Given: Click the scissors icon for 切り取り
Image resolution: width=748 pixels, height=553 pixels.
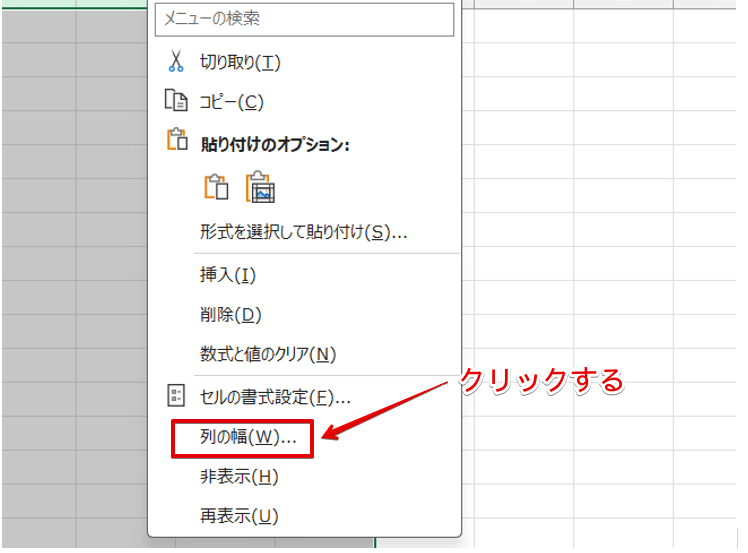Looking at the screenshot, I should [176, 62].
